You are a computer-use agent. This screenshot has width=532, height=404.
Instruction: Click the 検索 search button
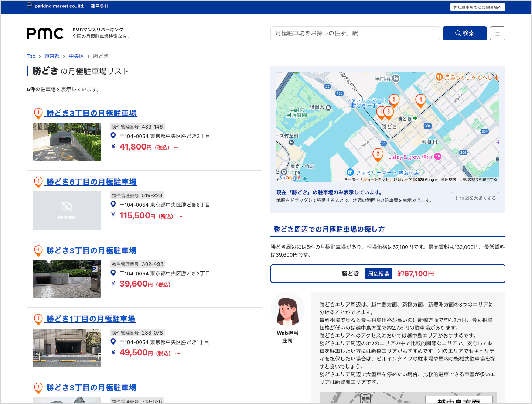465,33
